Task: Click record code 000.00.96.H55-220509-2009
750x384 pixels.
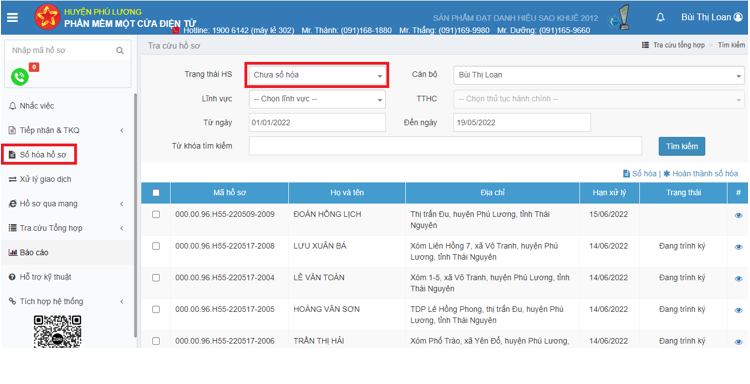Action: (225, 214)
